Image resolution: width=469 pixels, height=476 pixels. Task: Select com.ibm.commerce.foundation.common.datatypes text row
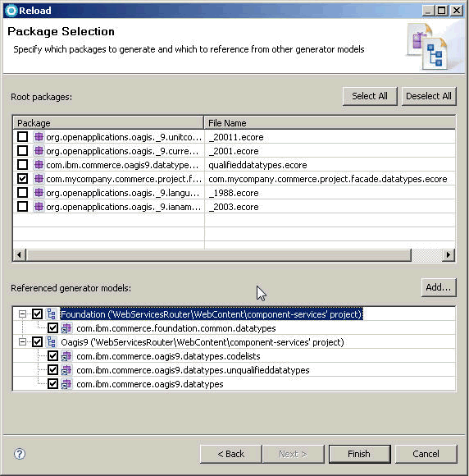pyautogui.click(x=176, y=328)
